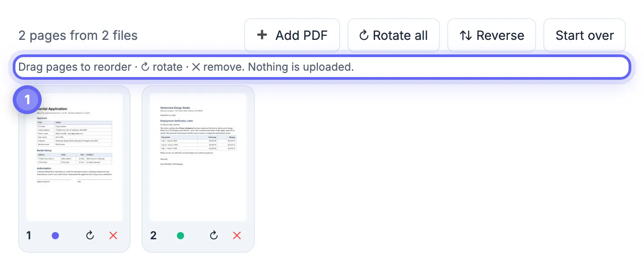The image size is (644, 271).
Task: Click the 'Drag pages to reorder' hint text
Action: [75, 67]
